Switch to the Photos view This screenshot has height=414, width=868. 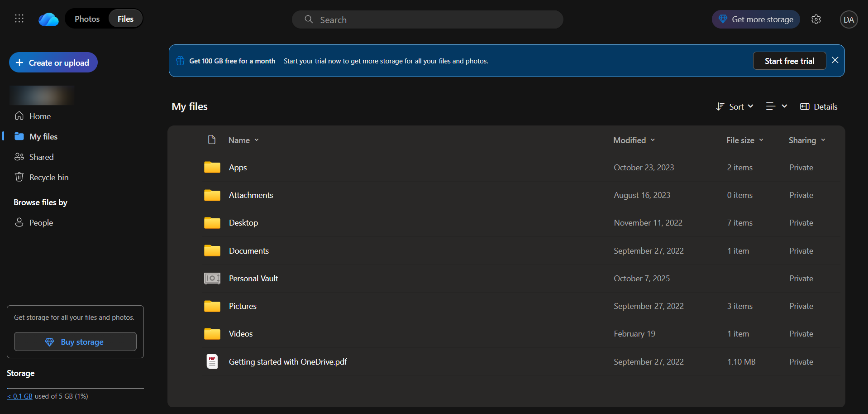pyautogui.click(x=87, y=19)
